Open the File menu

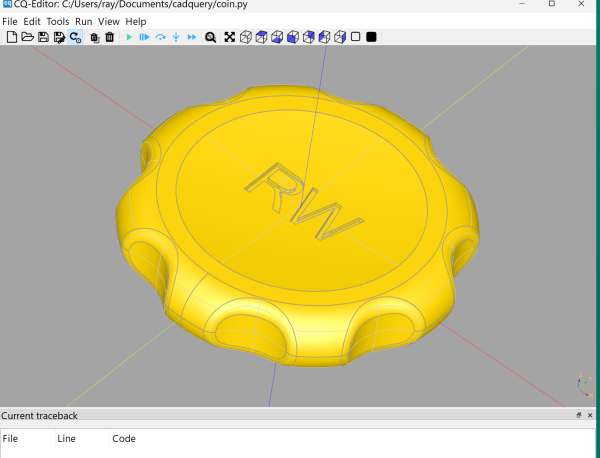pos(10,21)
